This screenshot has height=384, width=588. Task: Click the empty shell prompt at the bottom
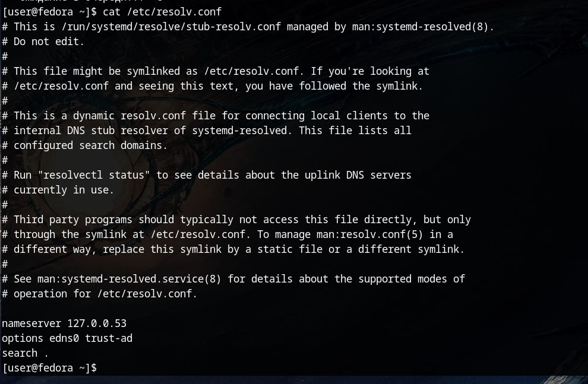(x=101, y=368)
